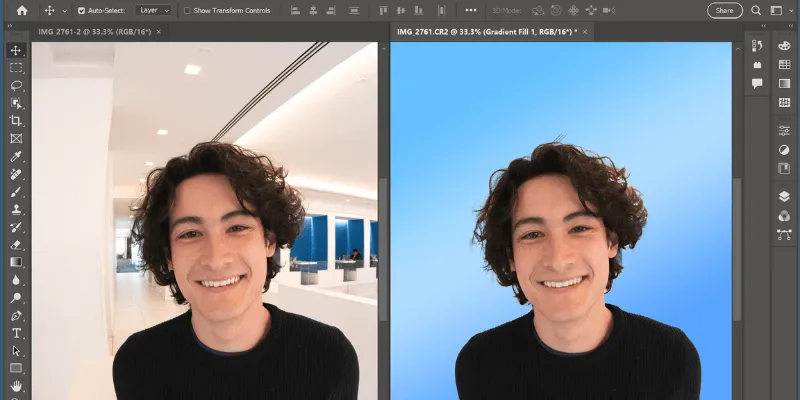Open the workspace switcher dropdown

781,10
